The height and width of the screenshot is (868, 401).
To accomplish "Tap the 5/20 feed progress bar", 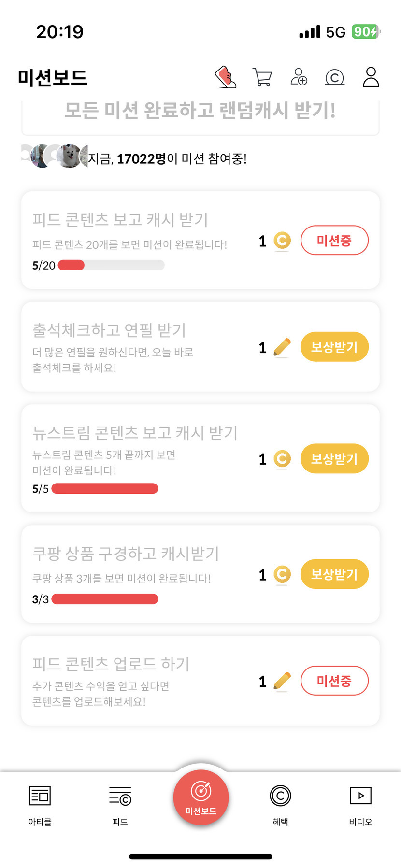I will pyautogui.click(x=111, y=265).
